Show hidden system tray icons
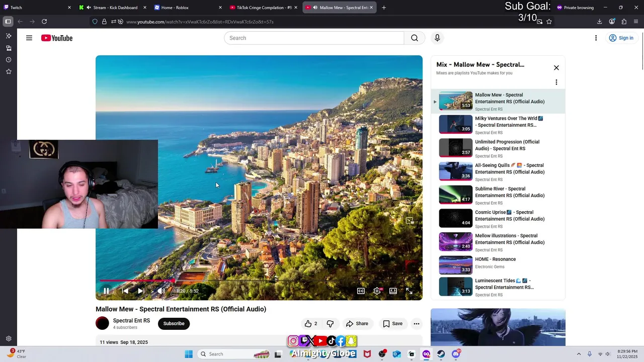Screen dimensions: 644x362 pos(579,354)
